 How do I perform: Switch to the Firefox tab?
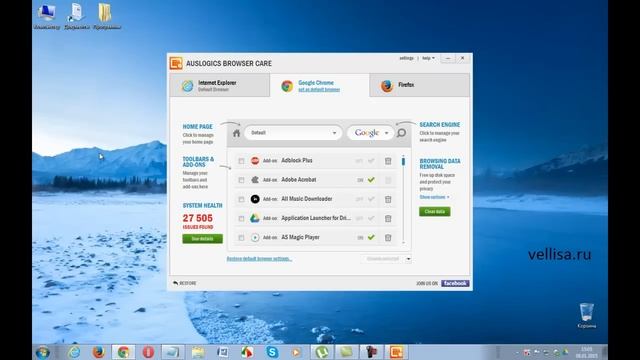coord(420,85)
